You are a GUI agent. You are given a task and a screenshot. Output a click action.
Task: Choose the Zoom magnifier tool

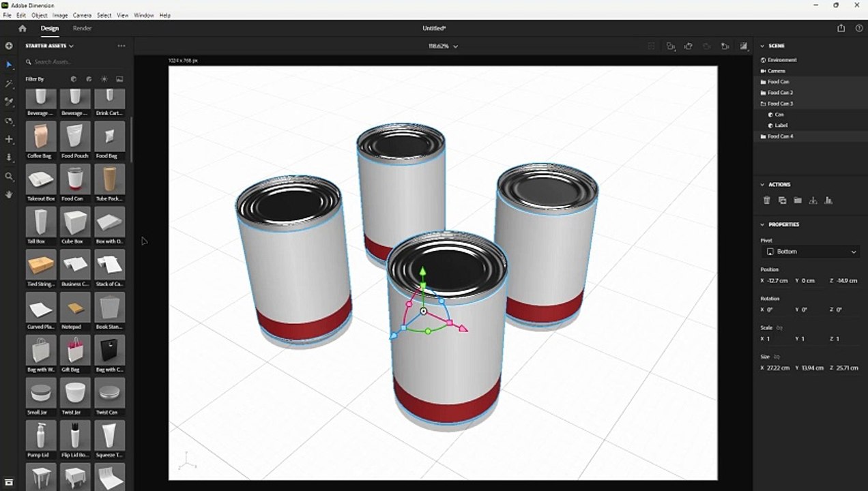[x=9, y=176]
